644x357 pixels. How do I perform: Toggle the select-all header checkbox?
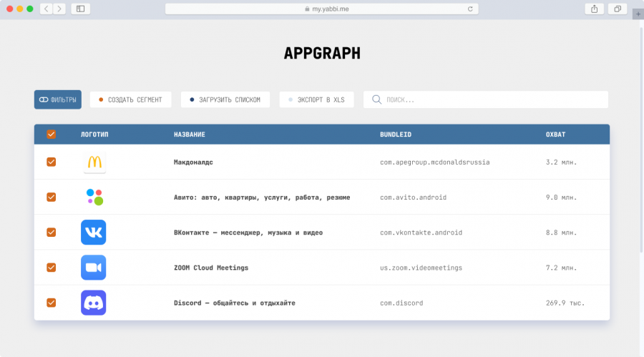pos(52,135)
